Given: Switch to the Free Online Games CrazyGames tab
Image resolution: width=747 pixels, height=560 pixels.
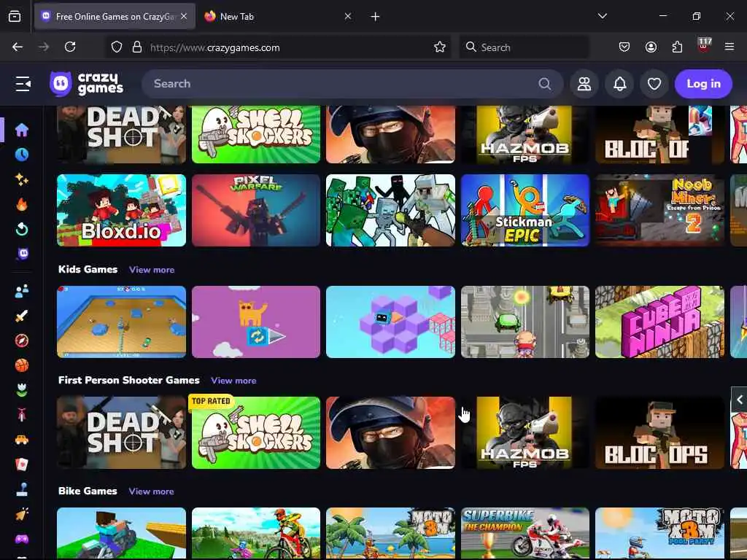Looking at the screenshot, I should [115, 17].
